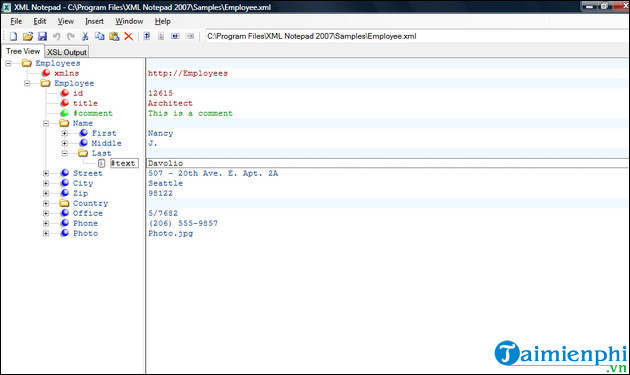Click the red xmlns attribute ball icon
This screenshot has height=375, width=630.
coord(46,73)
